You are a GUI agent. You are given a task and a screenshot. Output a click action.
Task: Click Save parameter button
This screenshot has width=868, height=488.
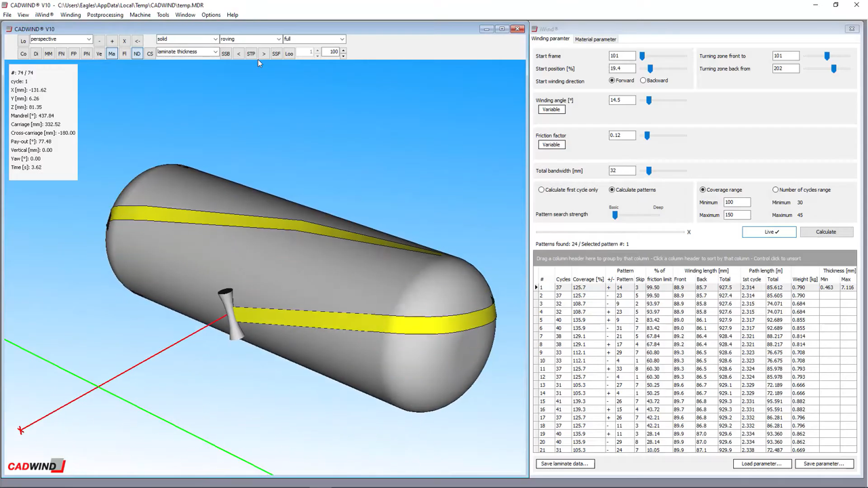point(824,464)
